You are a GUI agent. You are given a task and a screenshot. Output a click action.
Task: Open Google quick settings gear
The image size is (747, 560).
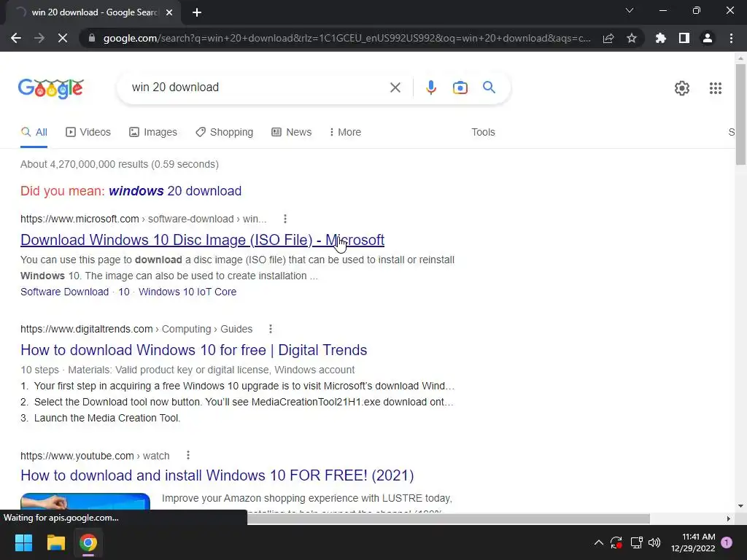pos(682,88)
